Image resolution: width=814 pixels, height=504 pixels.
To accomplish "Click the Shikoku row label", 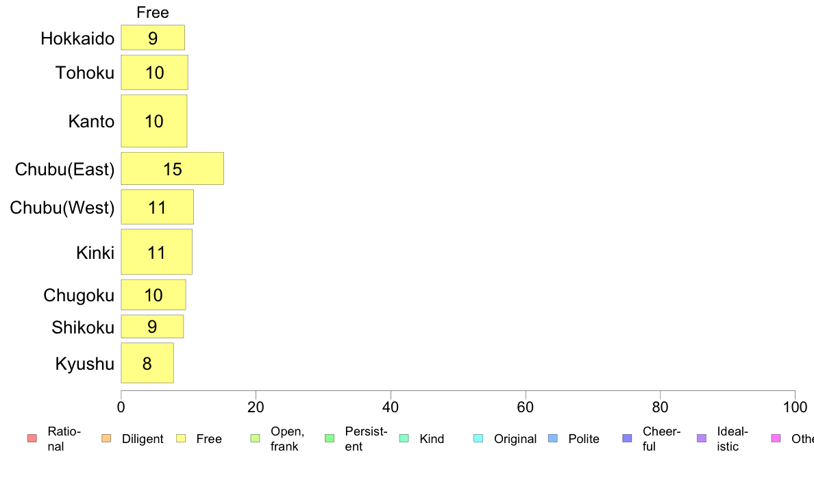I will point(82,327).
